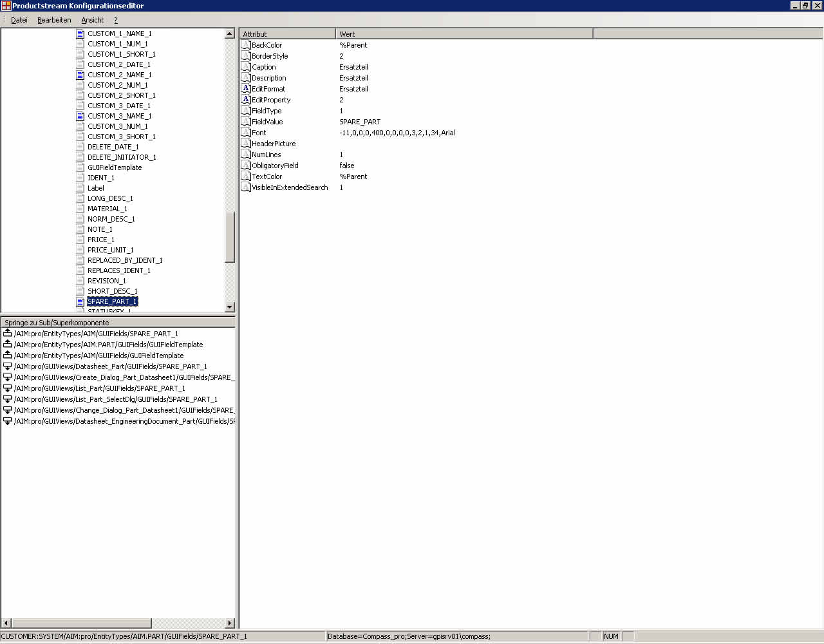The height and width of the screenshot is (644, 824).
Task: Click the subcomponent icon for List_Part_SelectDlg path
Action: tap(8, 399)
